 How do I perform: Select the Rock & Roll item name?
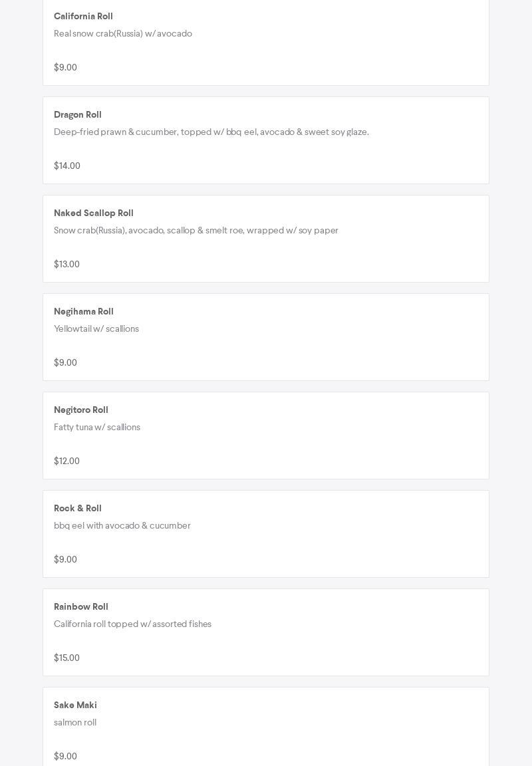click(78, 509)
